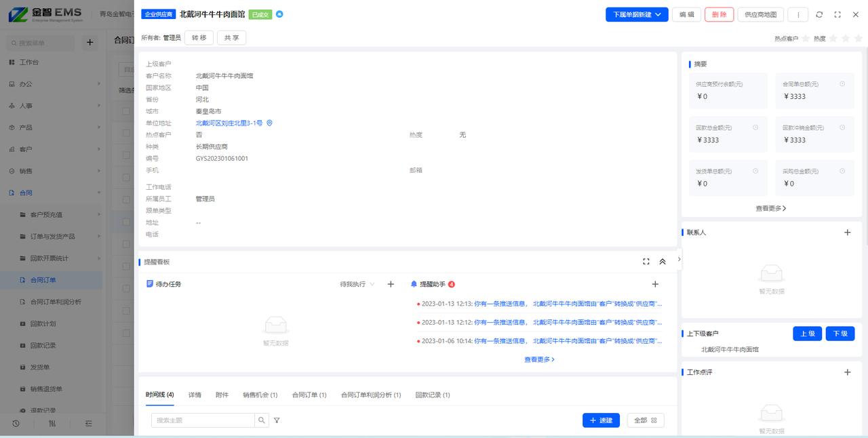Click the timeline search magnifier icon
This screenshot has height=438, width=868.
point(262,420)
